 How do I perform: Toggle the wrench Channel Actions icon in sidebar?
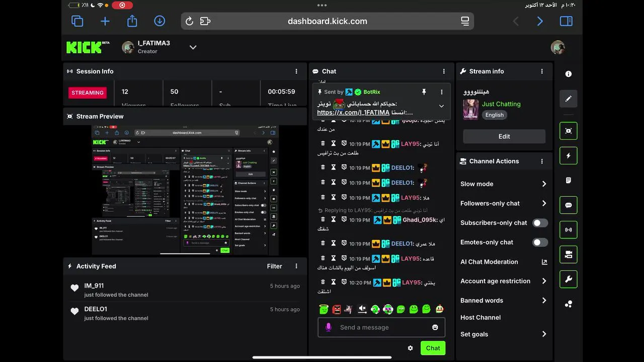tap(568, 279)
